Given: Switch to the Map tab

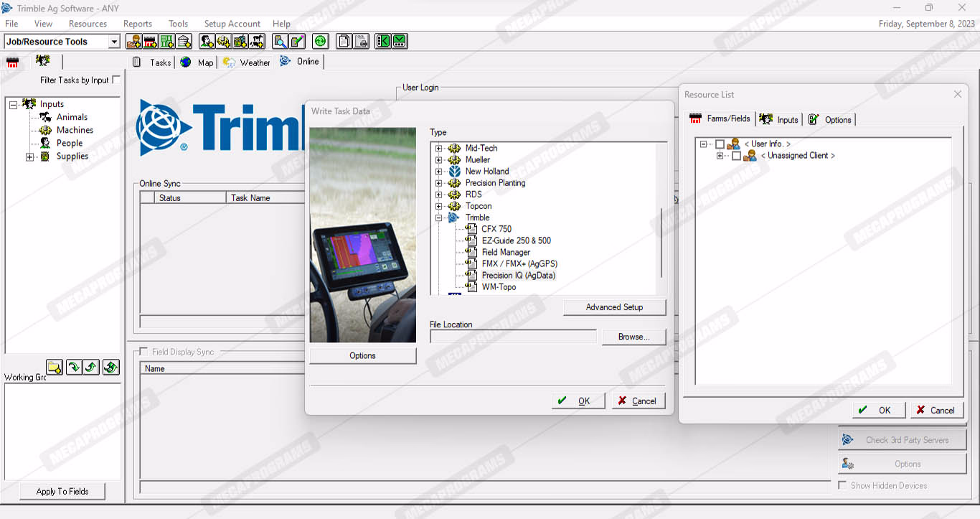Looking at the screenshot, I should [197, 62].
